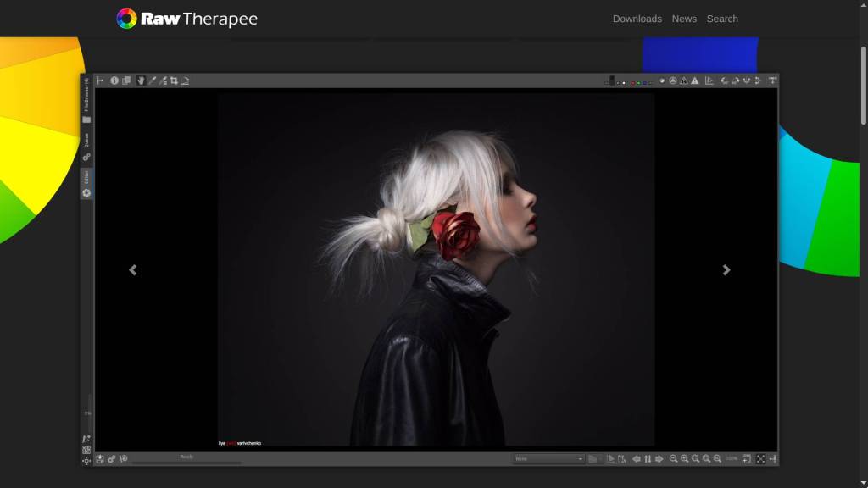Select the color picker tool
The width and height of the screenshot is (868, 488).
click(x=153, y=80)
